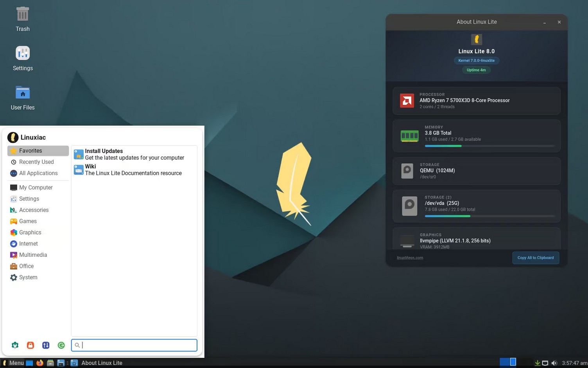Click the llvmpipe graphics card icon

pyautogui.click(x=407, y=241)
